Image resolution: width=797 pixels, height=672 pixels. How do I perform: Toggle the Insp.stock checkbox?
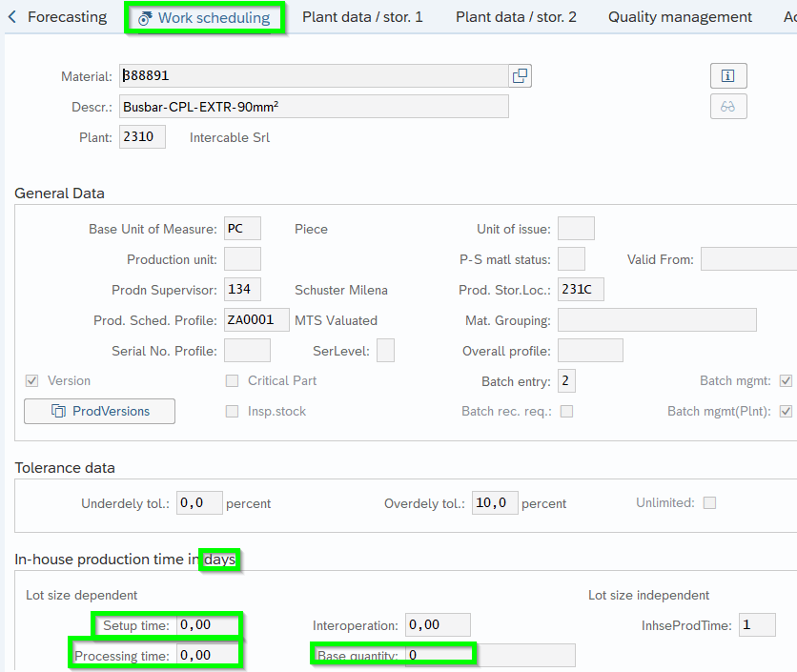coord(232,412)
